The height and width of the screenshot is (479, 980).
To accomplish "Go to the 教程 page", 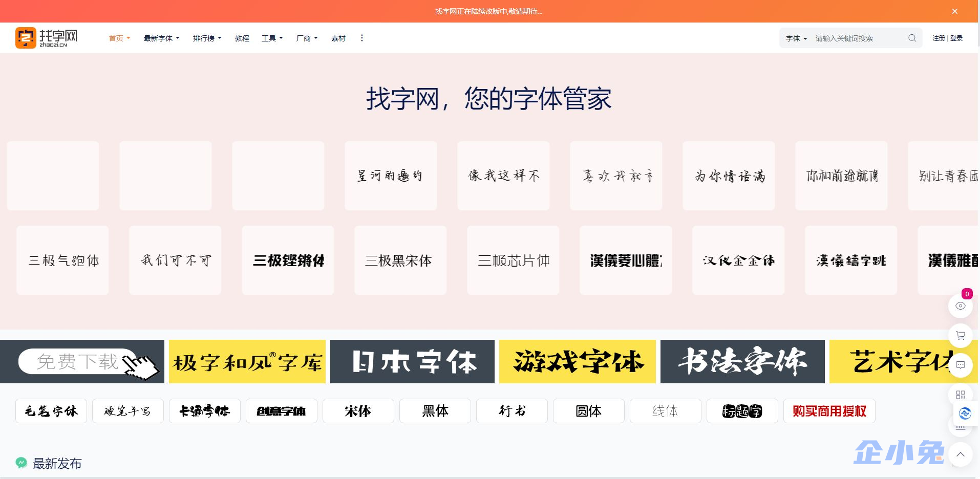I will (x=242, y=38).
